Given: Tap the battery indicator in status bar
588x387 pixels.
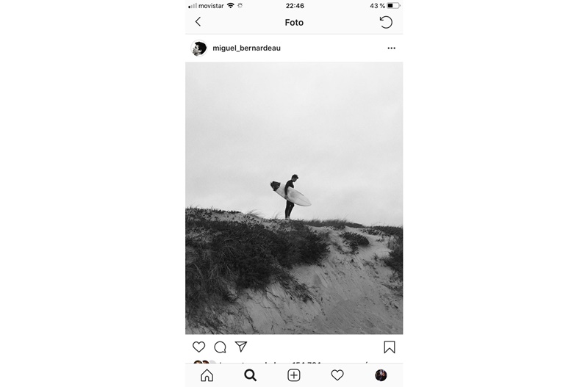Looking at the screenshot, I should pos(393,6).
